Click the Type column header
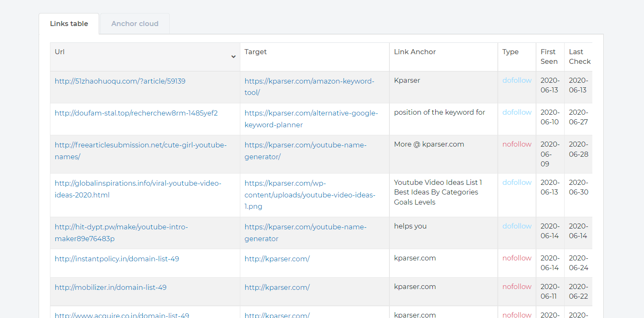This screenshot has width=644, height=318. pos(510,52)
